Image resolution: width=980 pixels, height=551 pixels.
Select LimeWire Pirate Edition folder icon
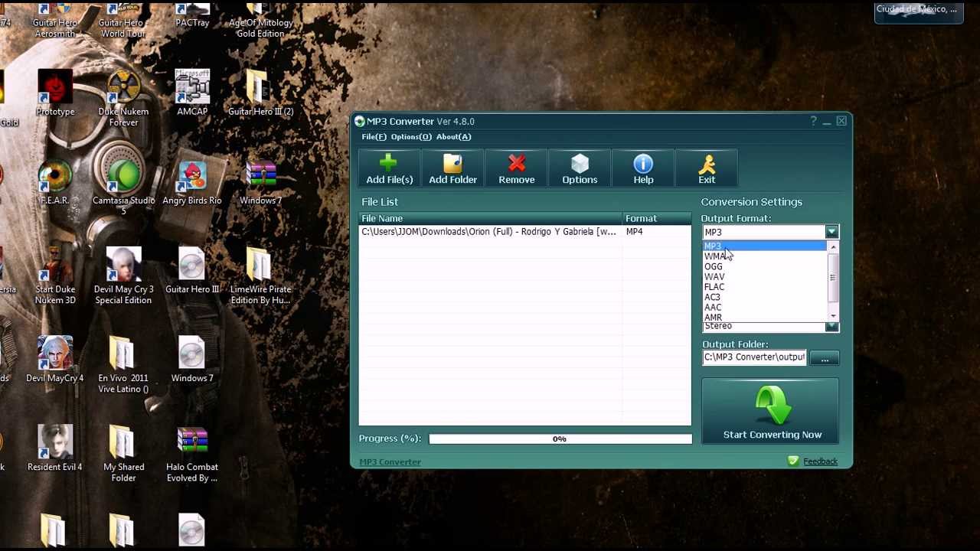260,276
